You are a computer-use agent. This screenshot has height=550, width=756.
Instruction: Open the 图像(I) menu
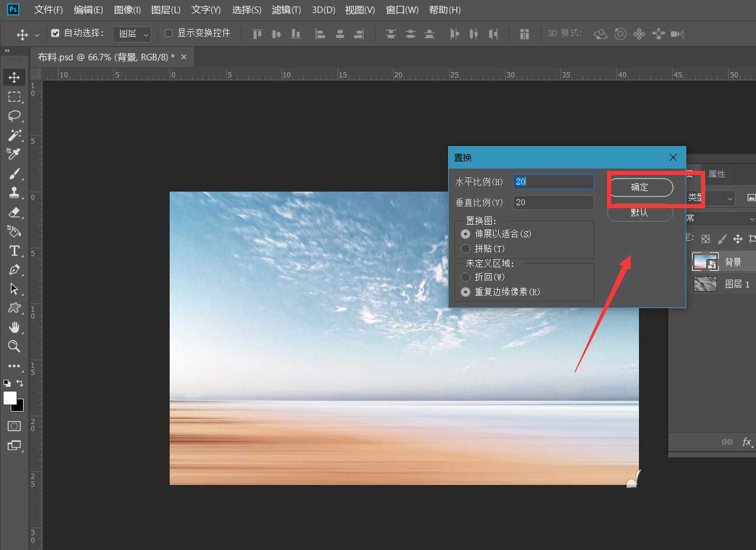pyautogui.click(x=127, y=10)
